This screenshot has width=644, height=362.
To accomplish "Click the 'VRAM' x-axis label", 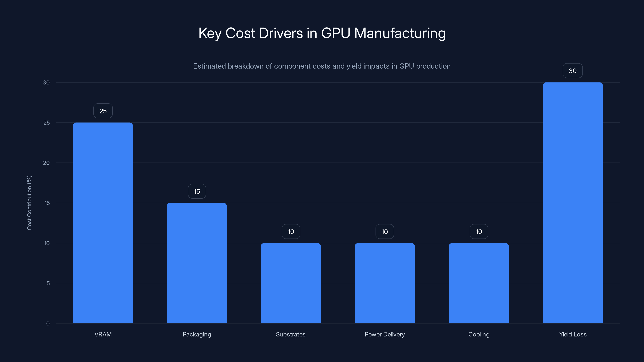I will pyautogui.click(x=103, y=334).
